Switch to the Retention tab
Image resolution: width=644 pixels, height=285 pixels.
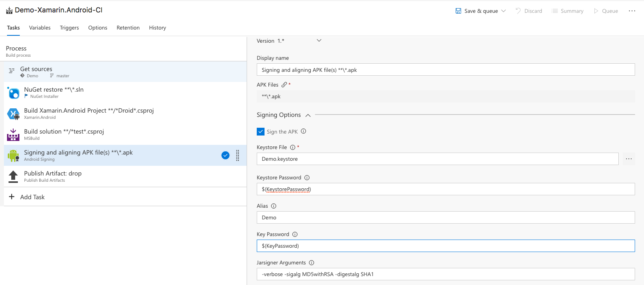click(128, 28)
